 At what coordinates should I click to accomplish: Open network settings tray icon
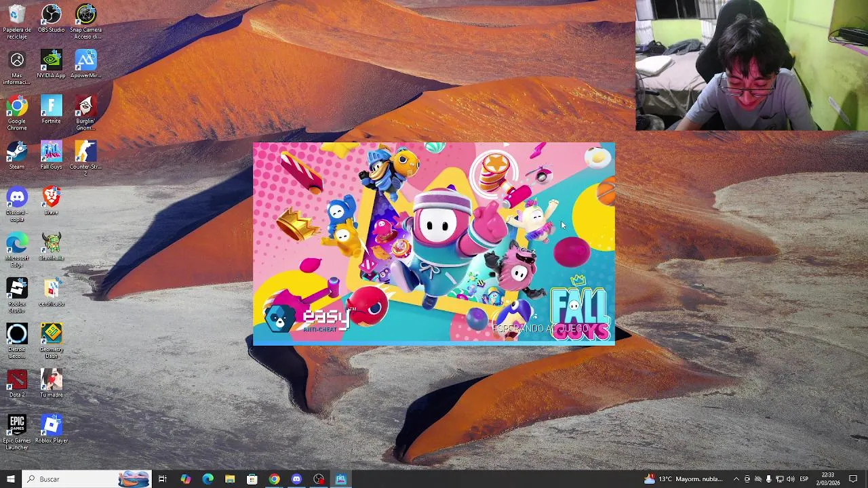click(779, 479)
